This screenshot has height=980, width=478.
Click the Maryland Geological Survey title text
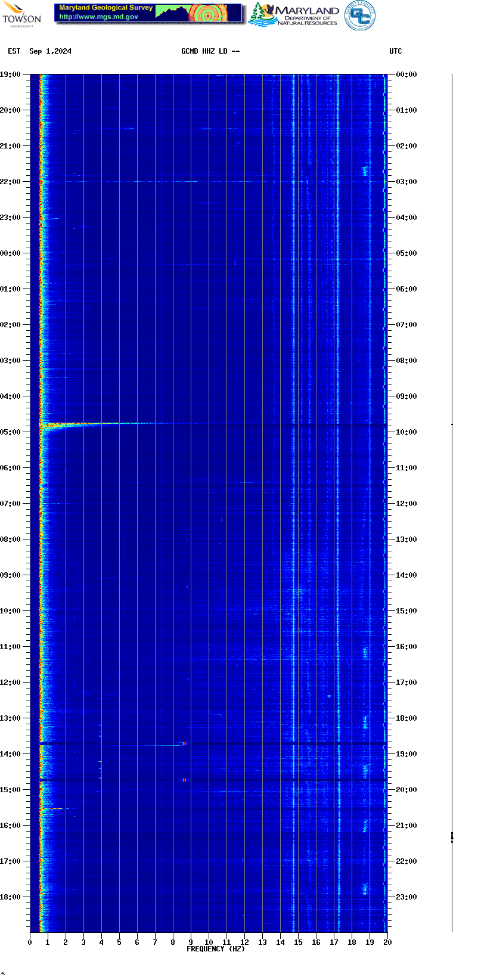[x=105, y=8]
